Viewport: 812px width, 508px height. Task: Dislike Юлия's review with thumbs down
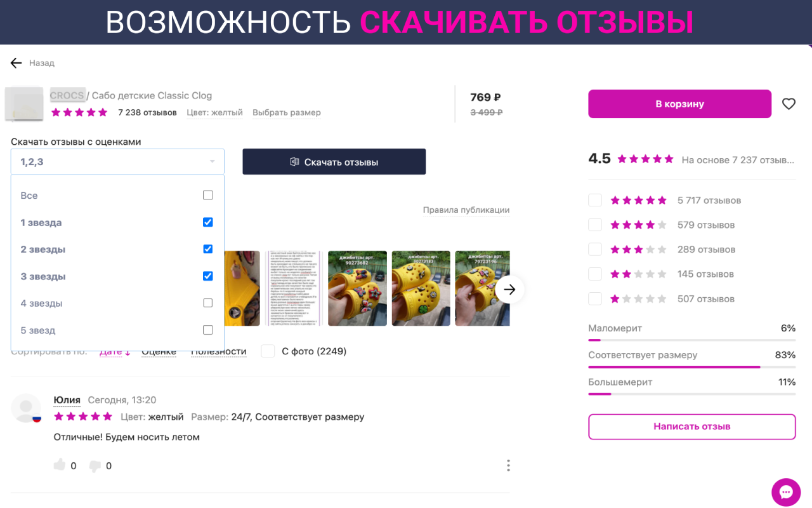95,466
